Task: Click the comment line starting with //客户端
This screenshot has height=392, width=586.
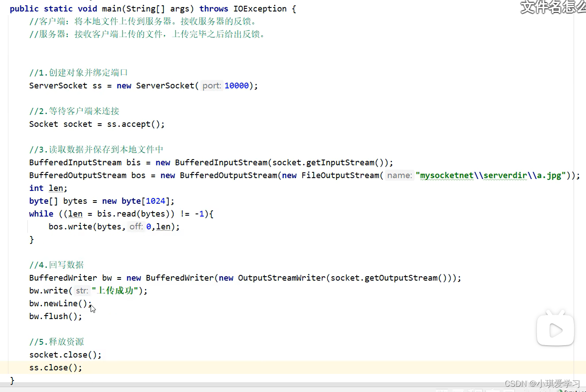Action: pos(143,21)
